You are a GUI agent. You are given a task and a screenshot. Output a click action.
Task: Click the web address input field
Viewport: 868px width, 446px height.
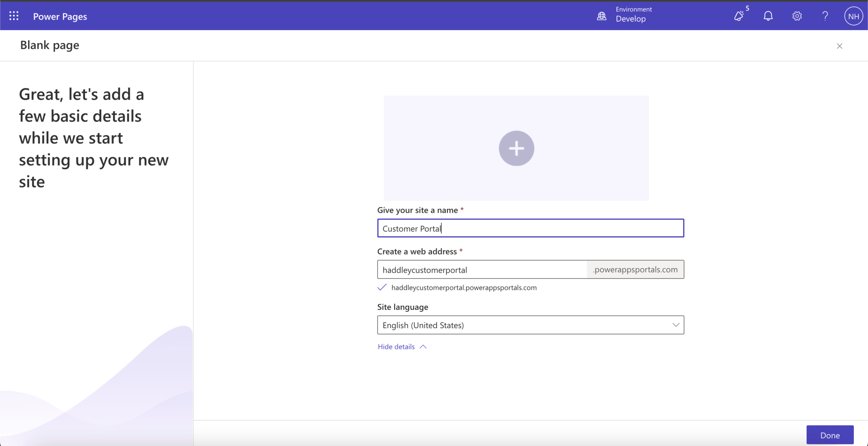coord(482,270)
